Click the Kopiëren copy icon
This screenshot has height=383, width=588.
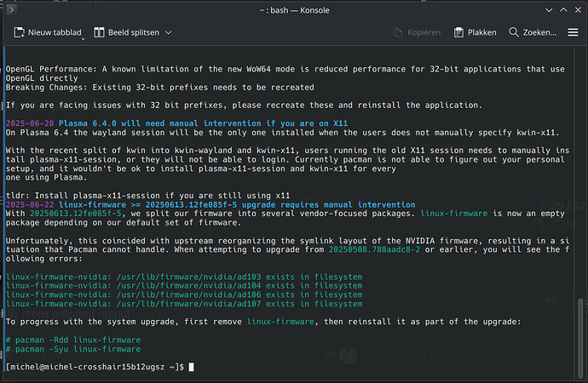[x=398, y=32]
